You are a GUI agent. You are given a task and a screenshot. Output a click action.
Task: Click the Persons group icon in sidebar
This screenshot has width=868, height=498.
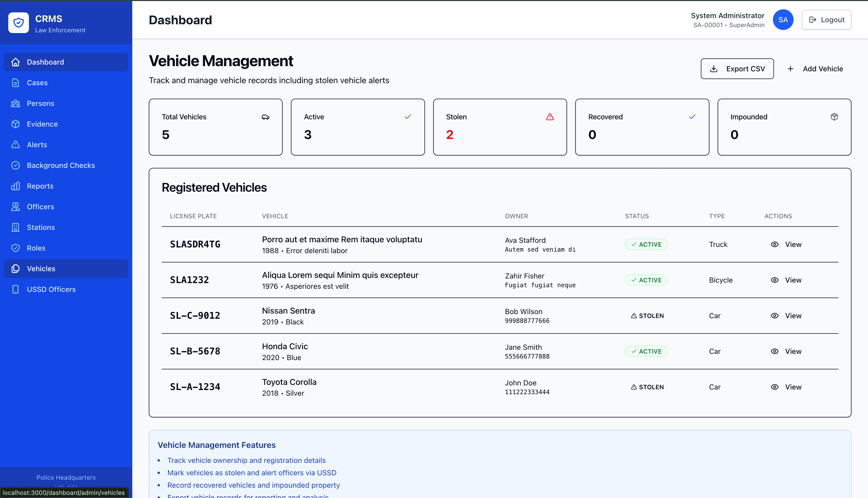click(16, 103)
